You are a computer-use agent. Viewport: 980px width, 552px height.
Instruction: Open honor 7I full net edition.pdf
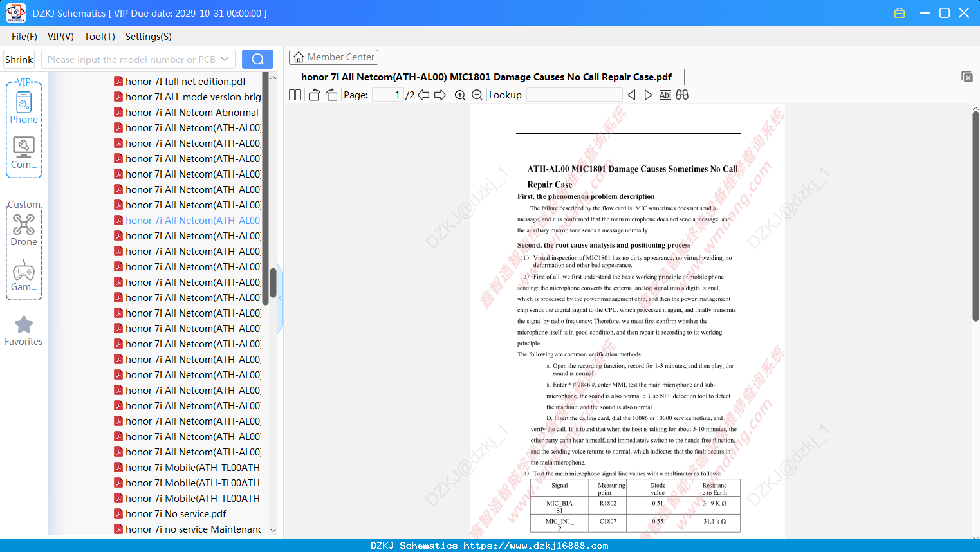[186, 81]
